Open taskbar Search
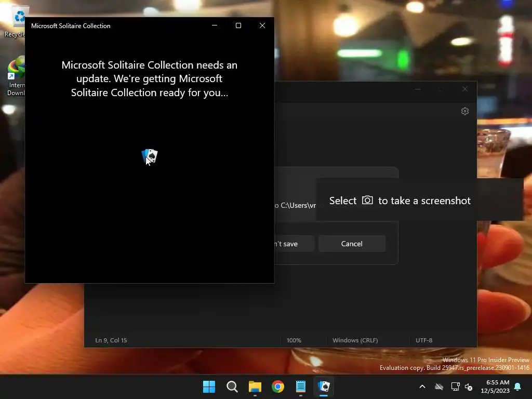The width and height of the screenshot is (532, 399). click(x=232, y=387)
